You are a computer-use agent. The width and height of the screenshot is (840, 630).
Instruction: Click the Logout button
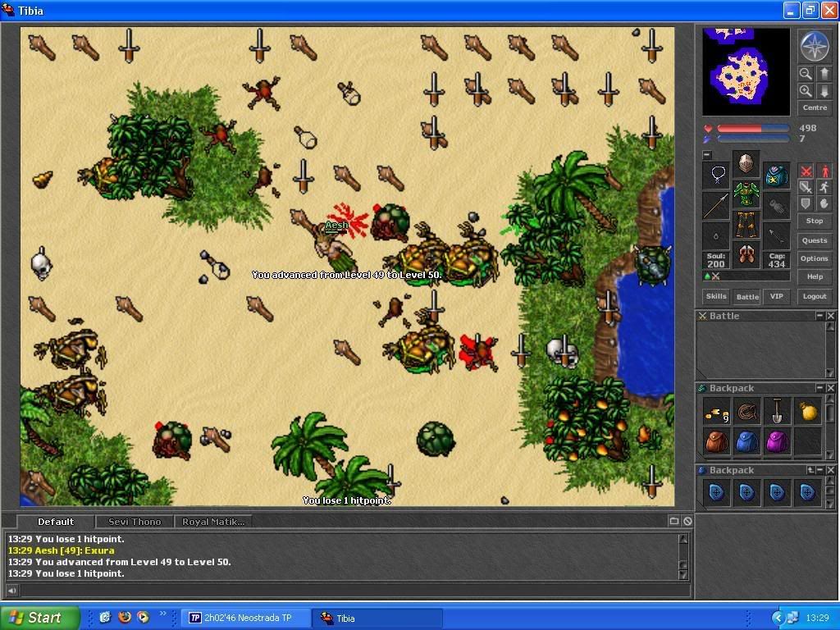[x=815, y=296]
